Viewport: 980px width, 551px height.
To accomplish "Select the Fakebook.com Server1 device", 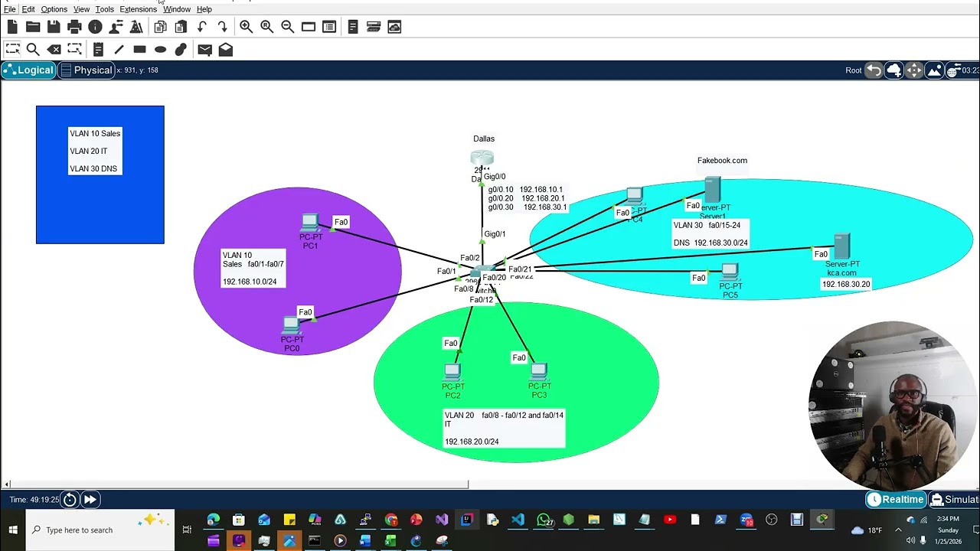I will [712, 190].
